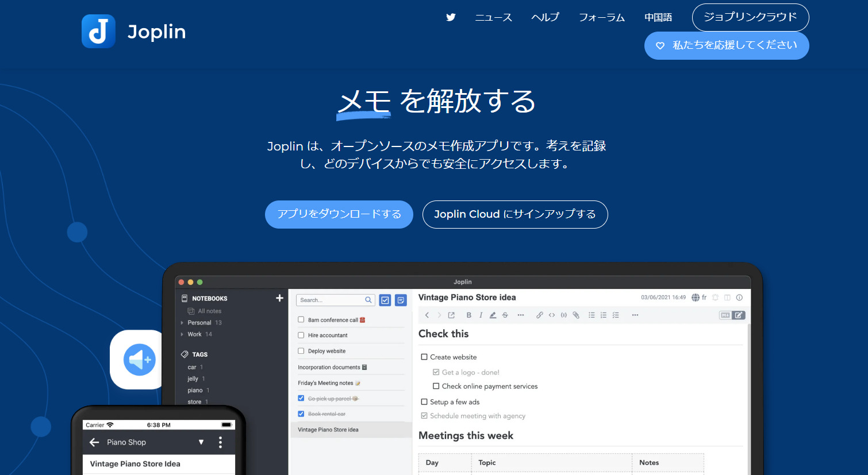Screen dimensions: 868x475
Task: Insert a bulleted list in the editor
Action: pos(592,315)
